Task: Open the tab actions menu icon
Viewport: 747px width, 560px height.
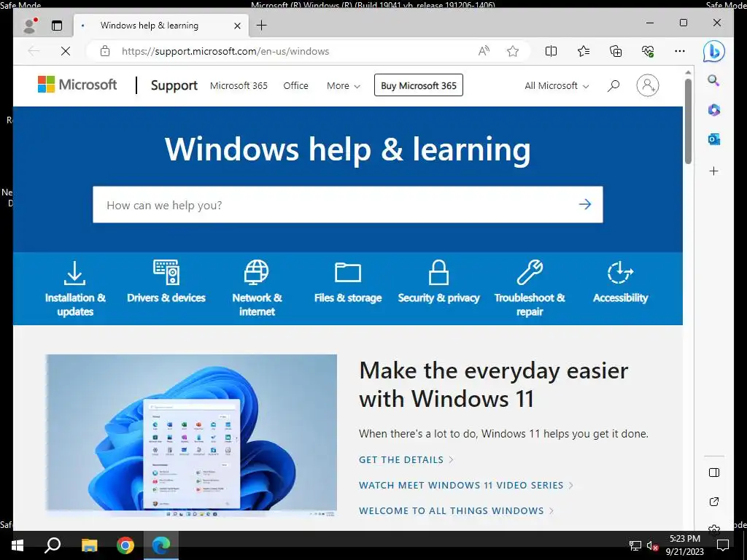Action: (x=57, y=26)
